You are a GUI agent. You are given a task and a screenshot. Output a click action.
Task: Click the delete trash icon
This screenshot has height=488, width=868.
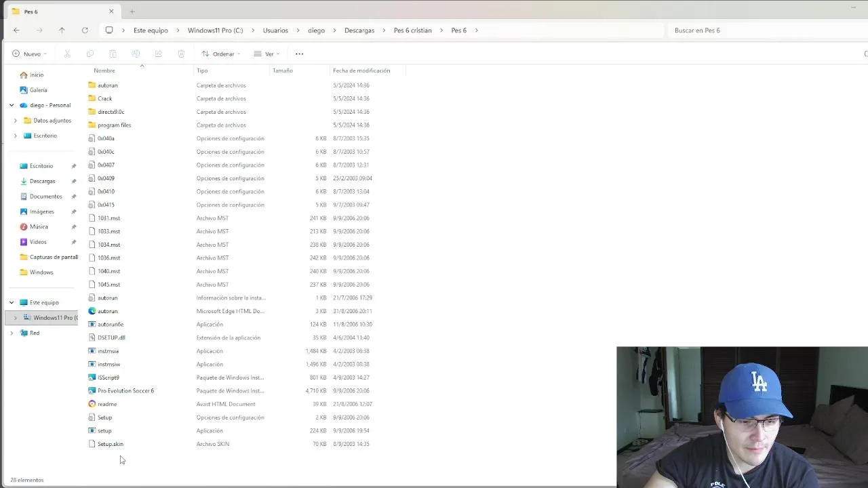[181, 54]
